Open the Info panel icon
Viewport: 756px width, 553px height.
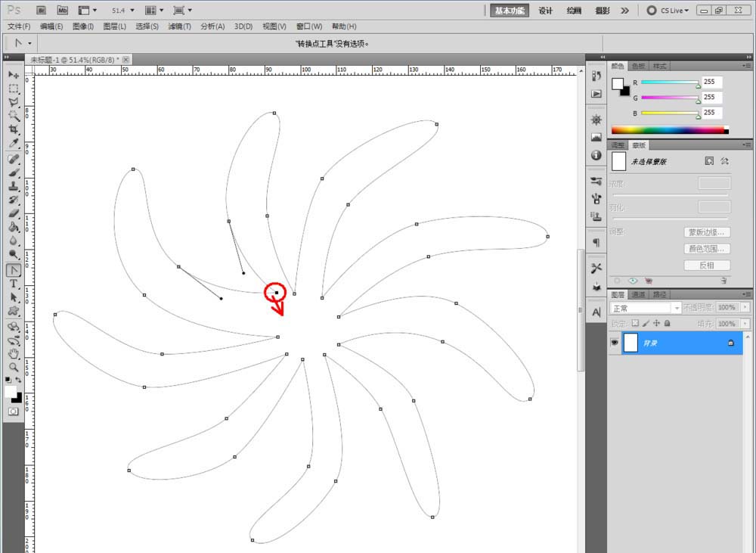tap(596, 155)
